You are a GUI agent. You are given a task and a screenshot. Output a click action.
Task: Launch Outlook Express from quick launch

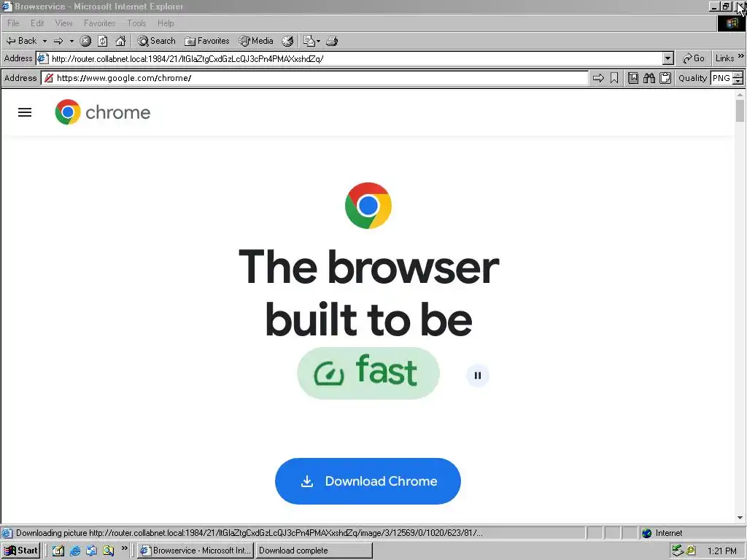pyautogui.click(x=91, y=551)
